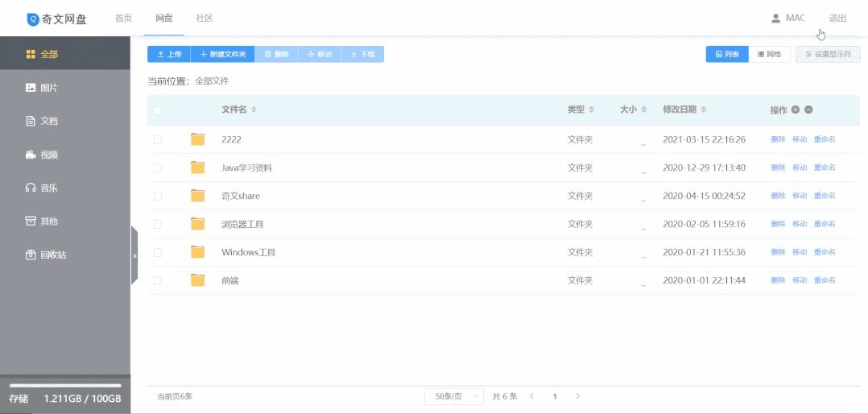Click 删除 for 浏览器工具

[778, 224]
